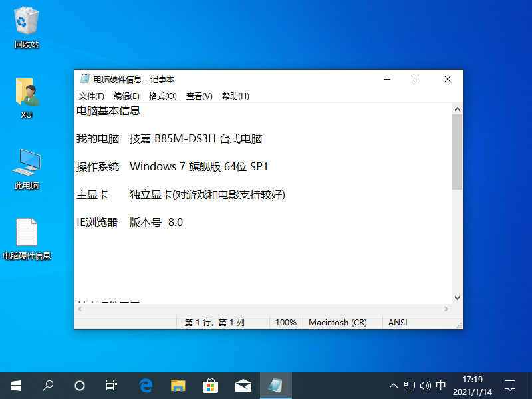The image size is (532, 399).
Task: Open the 文件(F) menu
Action: coord(92,96)
